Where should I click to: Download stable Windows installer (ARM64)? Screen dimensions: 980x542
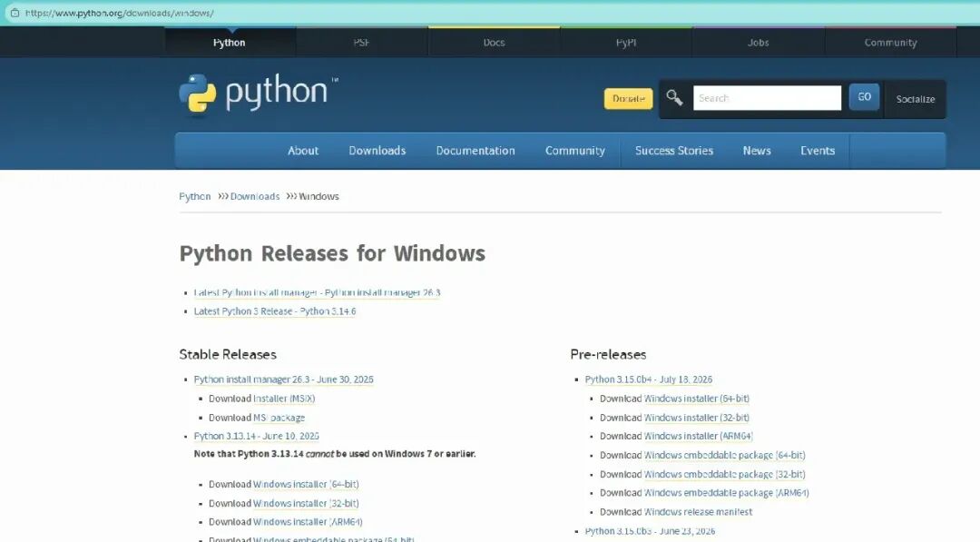(x=308, y=522)
